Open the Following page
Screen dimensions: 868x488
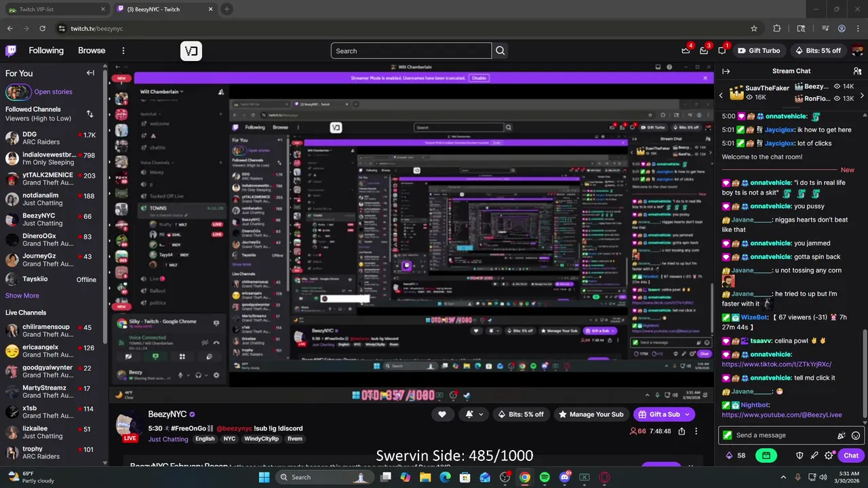coord(46,51)
